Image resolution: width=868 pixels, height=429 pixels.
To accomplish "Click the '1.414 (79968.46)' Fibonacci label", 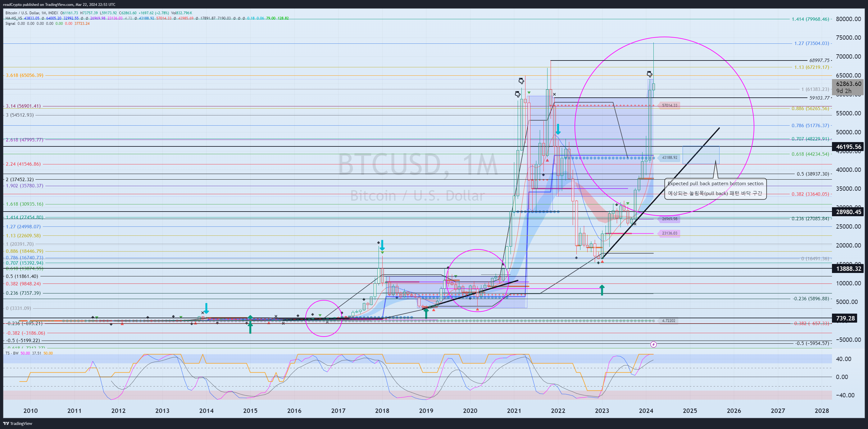I will tap(810, 19).
